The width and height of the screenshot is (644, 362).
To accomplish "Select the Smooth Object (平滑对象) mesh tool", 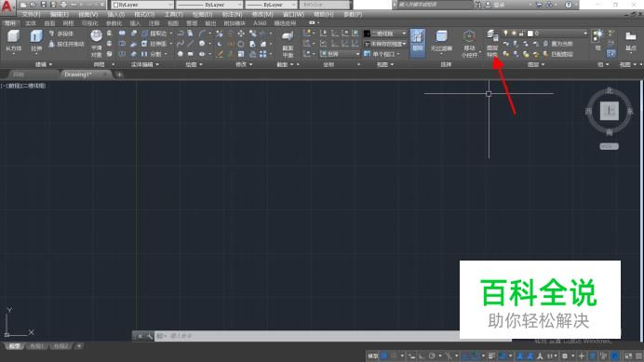I will tap(97, 43).
